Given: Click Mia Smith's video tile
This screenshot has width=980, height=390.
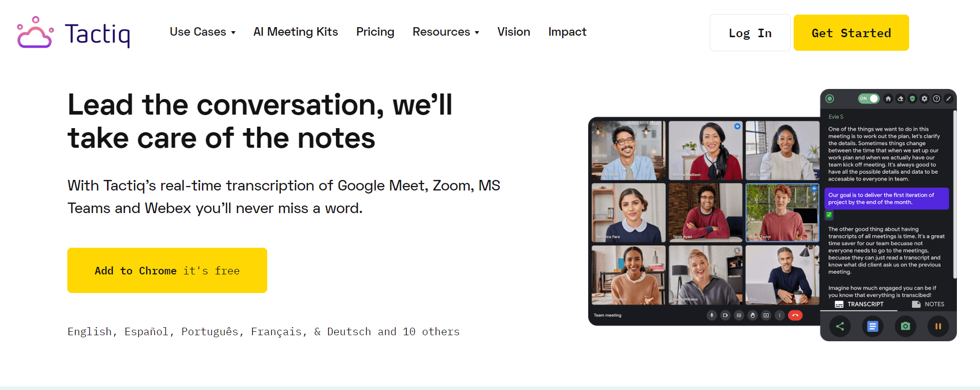Looking at the screenshot, I should [x=782, y=150].
